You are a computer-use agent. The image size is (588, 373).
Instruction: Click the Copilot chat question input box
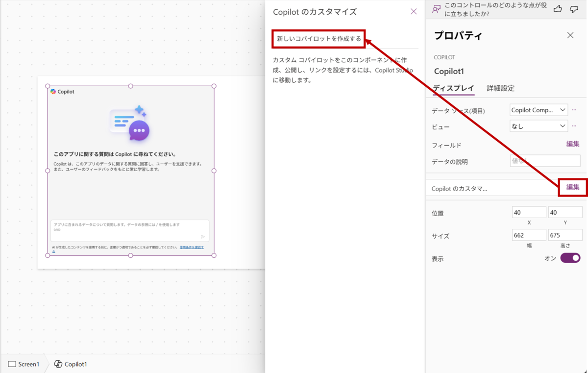130,230
